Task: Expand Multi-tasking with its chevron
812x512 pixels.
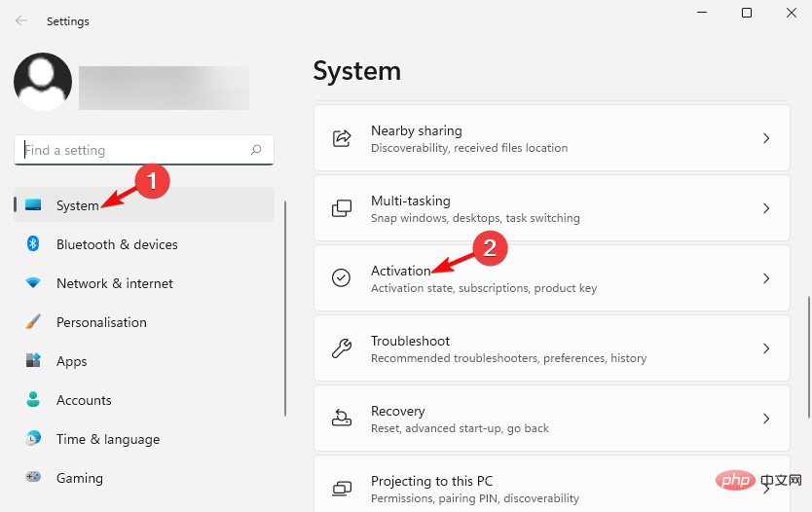Action: [x=766, y=208]
